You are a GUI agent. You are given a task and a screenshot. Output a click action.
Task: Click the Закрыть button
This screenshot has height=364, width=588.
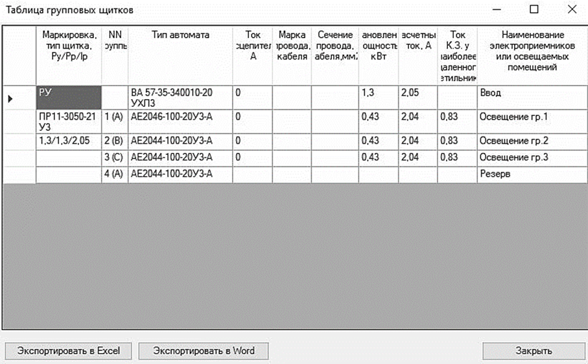click(533, 350)
